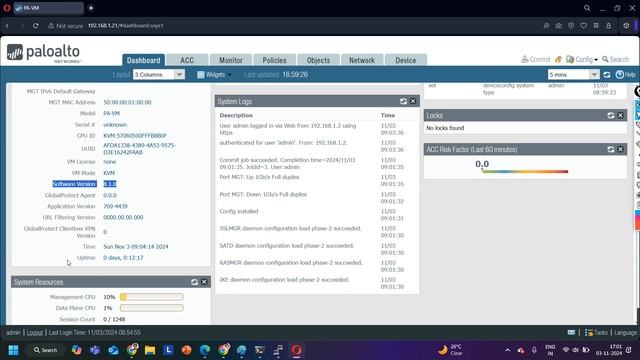Viewport: 640px width, 360px height.
Task: Refresh the System Resources widget
Action: 194,282
